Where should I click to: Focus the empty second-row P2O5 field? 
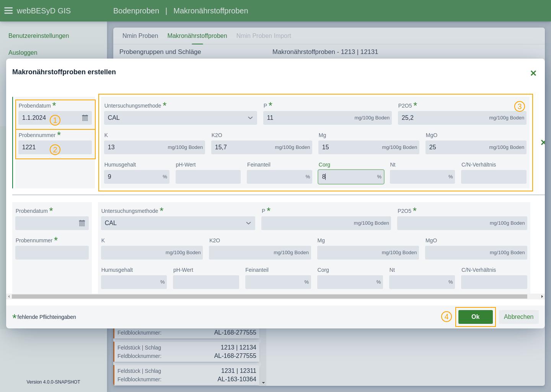pos(462,223)
